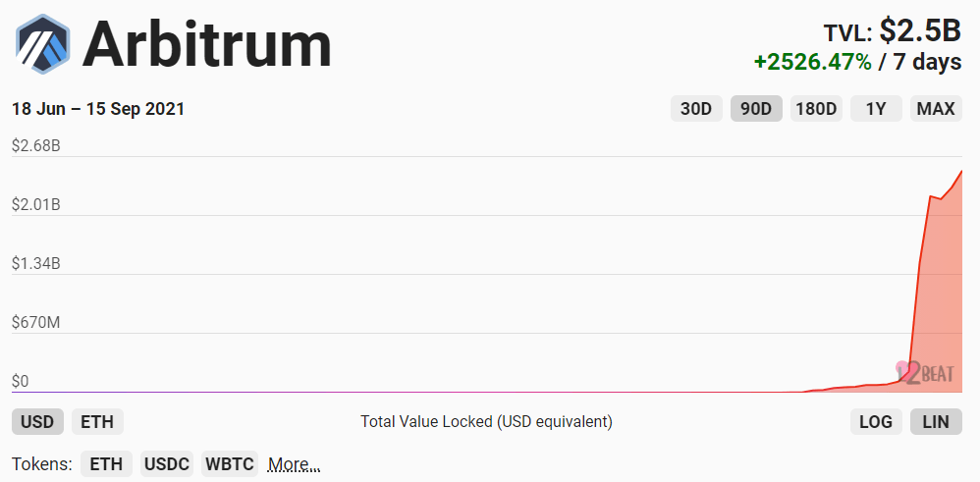Click the +2526.47% seven-day change
Screen dimensions: 980x482
(x=812, y=62)
